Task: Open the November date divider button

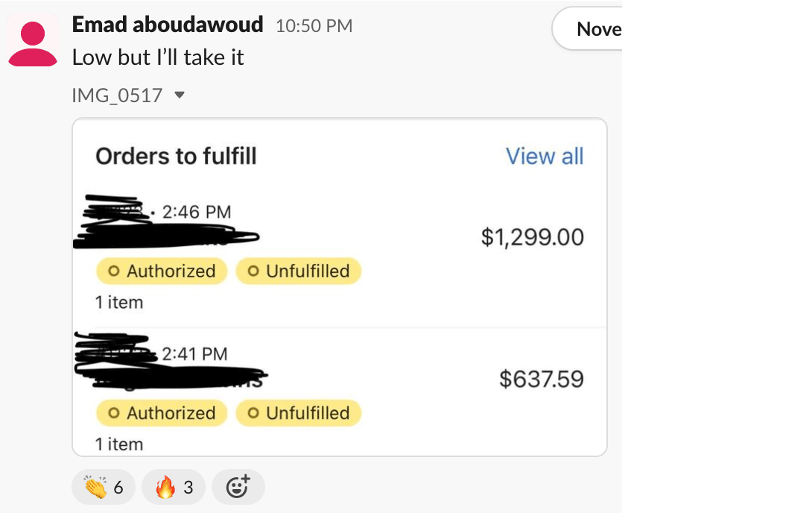Action: (x=589, y=29)
